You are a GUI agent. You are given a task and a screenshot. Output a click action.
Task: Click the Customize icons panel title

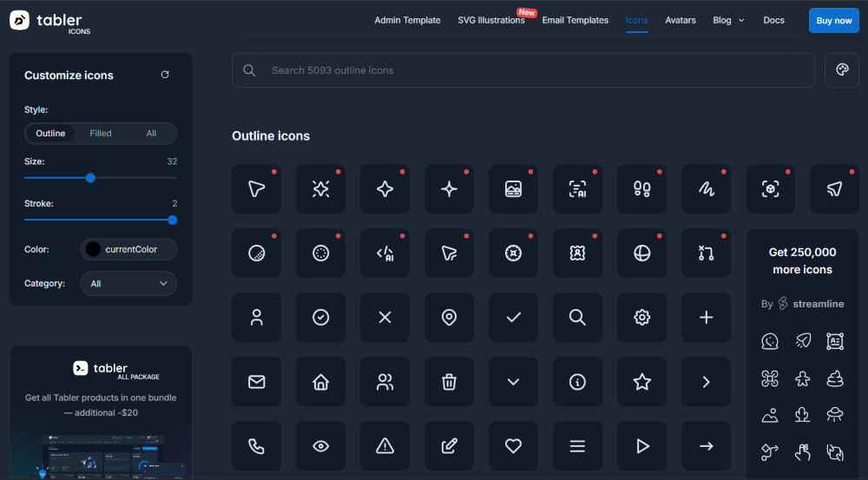69,76
